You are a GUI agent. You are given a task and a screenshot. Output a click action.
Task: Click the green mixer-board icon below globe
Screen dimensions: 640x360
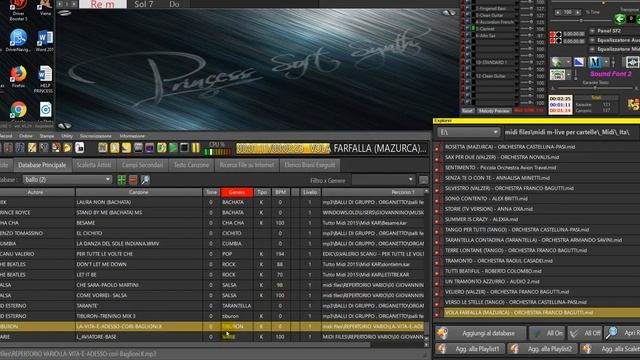[x=558, y=75]
